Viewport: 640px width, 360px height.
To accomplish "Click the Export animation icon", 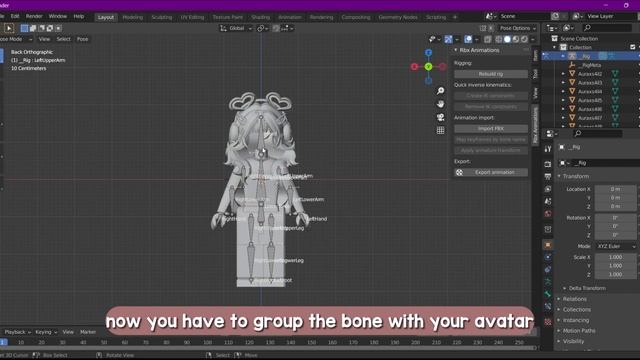I will coord(459,172).
